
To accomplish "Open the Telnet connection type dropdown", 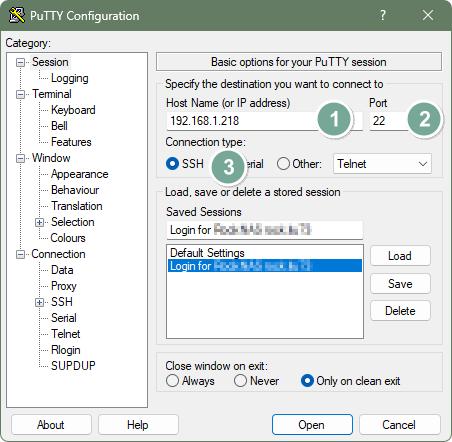I will 382,164.
